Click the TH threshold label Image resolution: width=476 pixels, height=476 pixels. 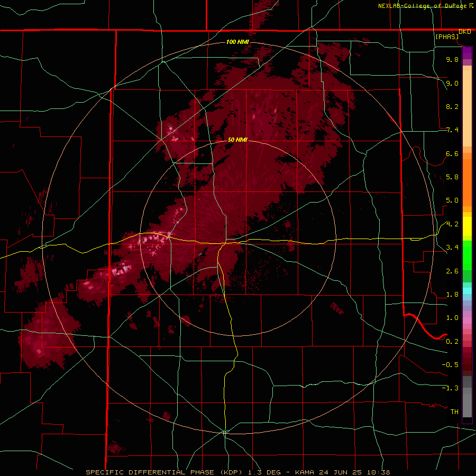[454, 412]
